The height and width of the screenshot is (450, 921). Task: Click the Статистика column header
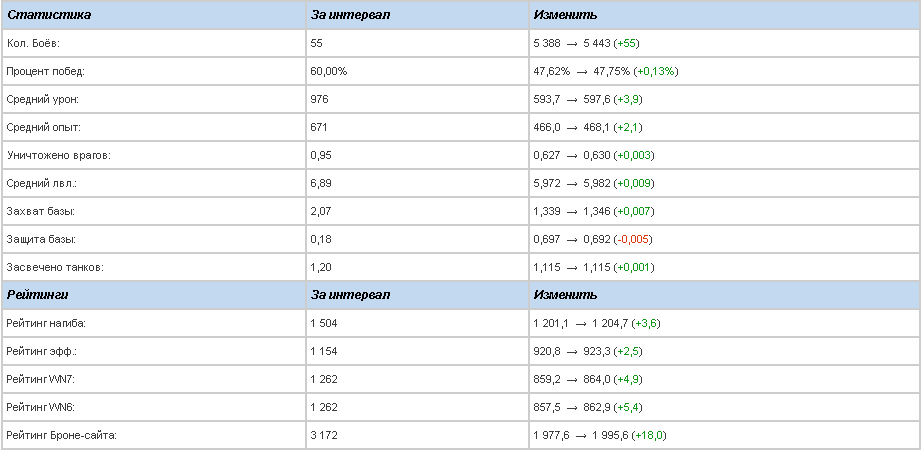[x=49, y=15]
